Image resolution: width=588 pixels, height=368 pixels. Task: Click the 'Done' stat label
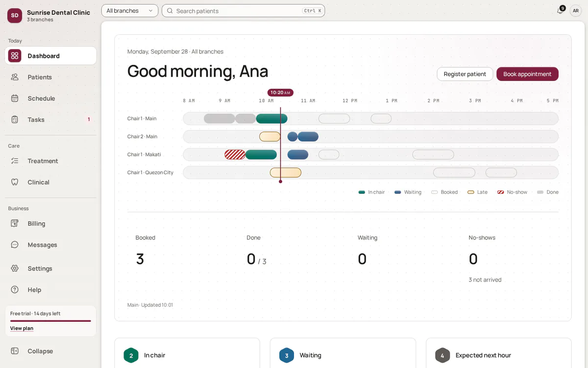tap(253, 237)
